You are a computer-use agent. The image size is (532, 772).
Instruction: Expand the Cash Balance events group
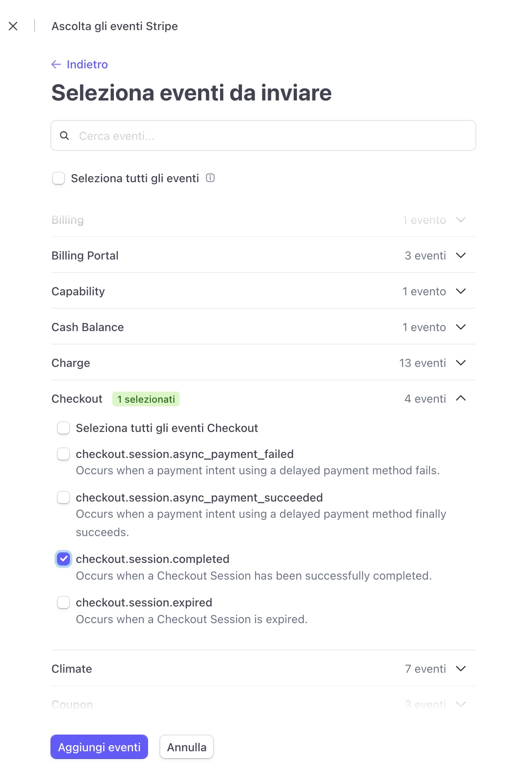click(460, 327)
